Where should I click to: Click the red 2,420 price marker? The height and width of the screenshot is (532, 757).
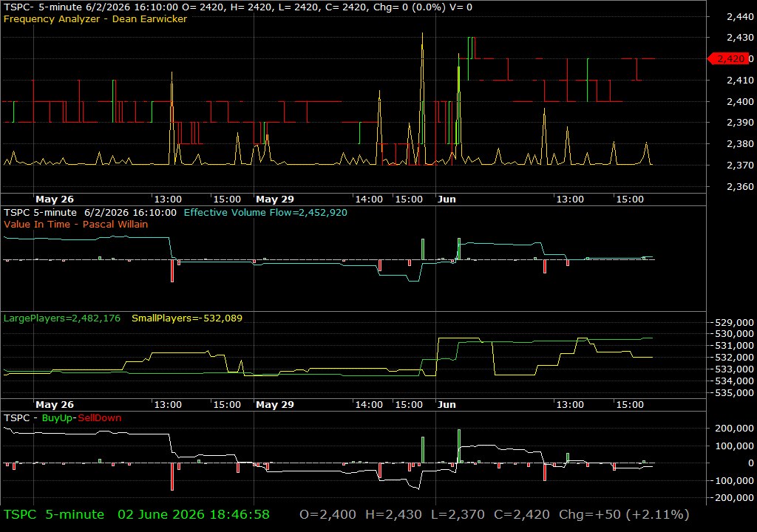729,59
